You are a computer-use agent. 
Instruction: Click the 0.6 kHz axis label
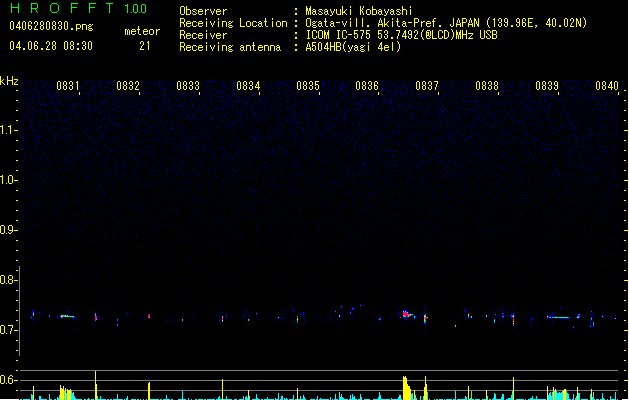coord(8,380)
